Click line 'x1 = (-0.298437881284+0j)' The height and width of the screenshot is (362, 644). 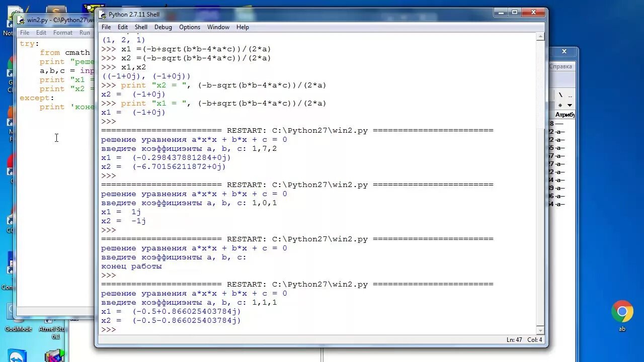(x=166, y=157)
